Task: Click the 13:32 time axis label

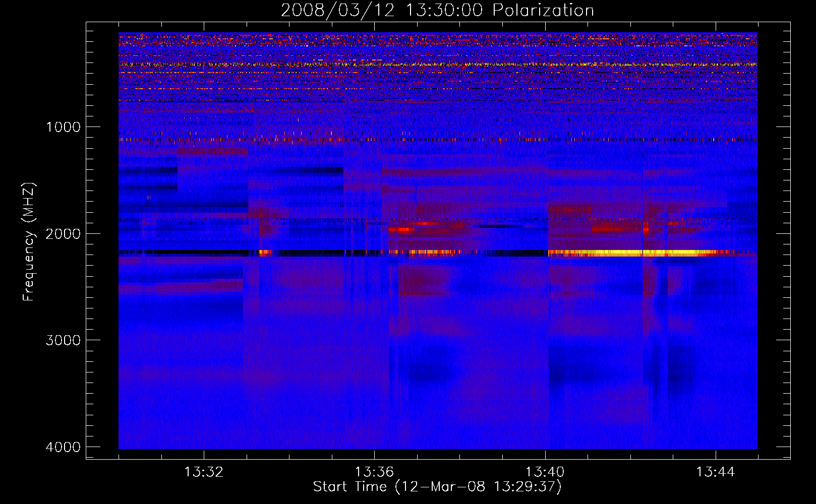Action: 204,472
